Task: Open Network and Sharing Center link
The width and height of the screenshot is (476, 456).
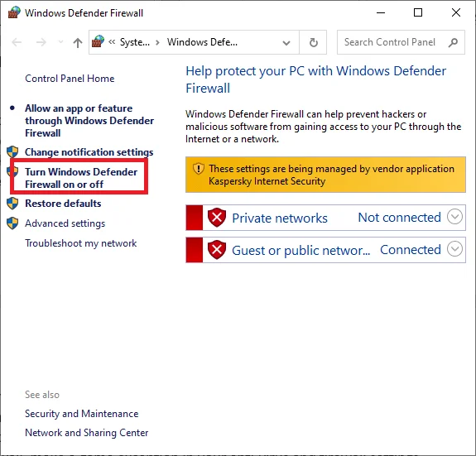Action: click(x=87, y=433)
